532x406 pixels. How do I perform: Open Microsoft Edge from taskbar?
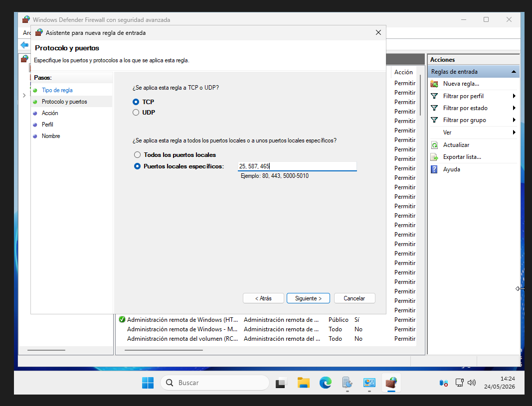326,383
